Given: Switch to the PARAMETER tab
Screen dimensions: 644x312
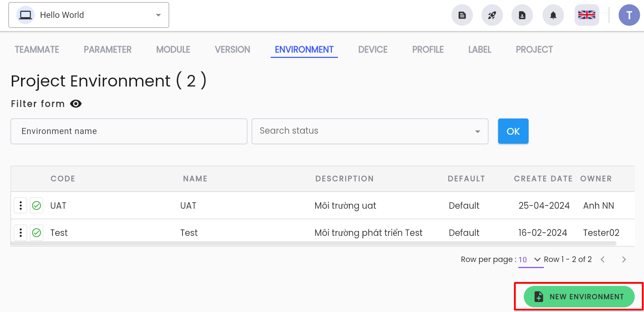Looking at the screenshot, I should [x=108, y=50].
